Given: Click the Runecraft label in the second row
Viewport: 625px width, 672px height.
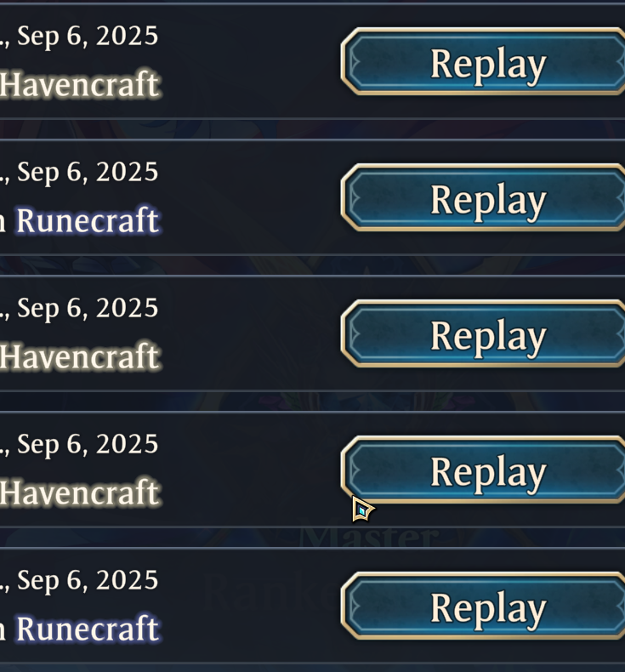Looking at the screenshot, I should click(88, 220).
